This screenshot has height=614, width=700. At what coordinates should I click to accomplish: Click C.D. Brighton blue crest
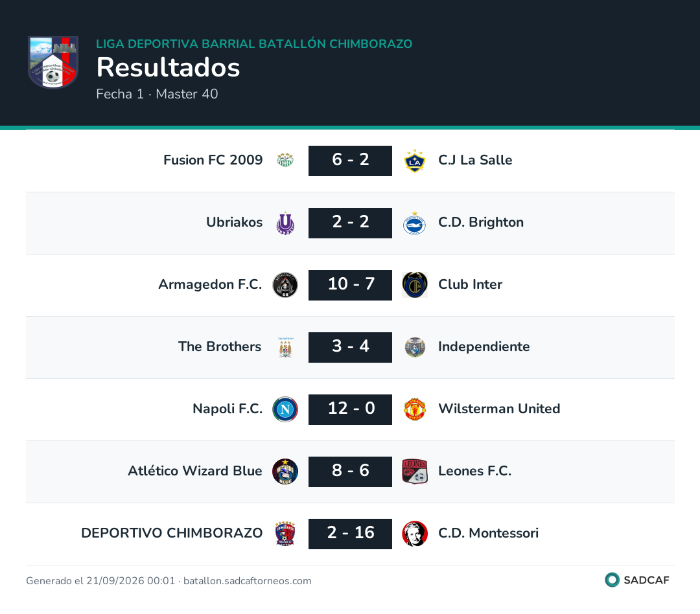point(415,223)
